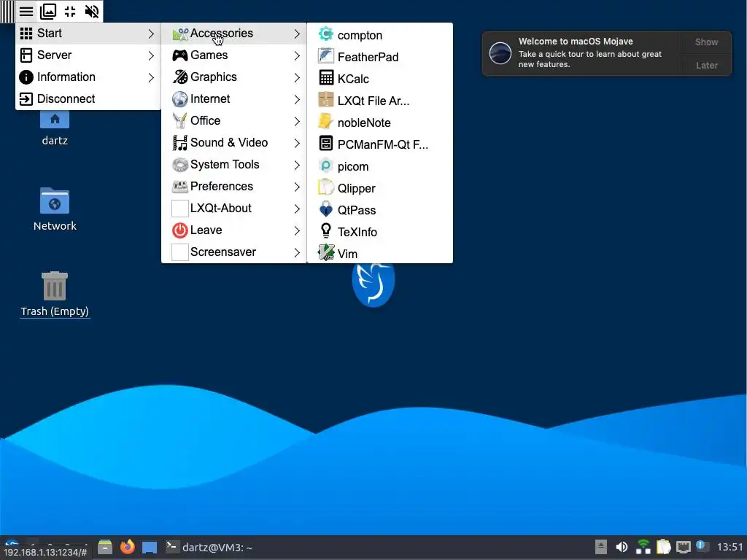Viewport: 747px width, 560px height.
Task: Click the Graphics category icon
Action: 180,77
